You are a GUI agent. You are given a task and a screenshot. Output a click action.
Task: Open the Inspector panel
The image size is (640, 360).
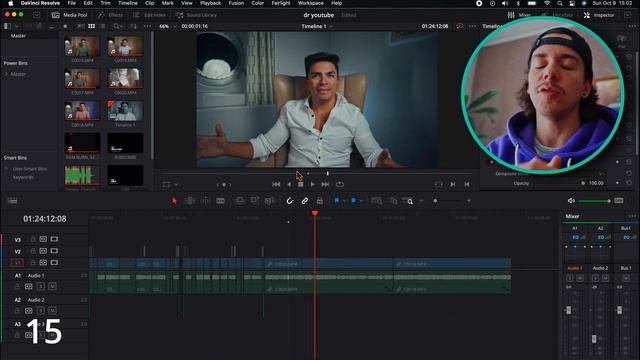click(x=599, y=15)
